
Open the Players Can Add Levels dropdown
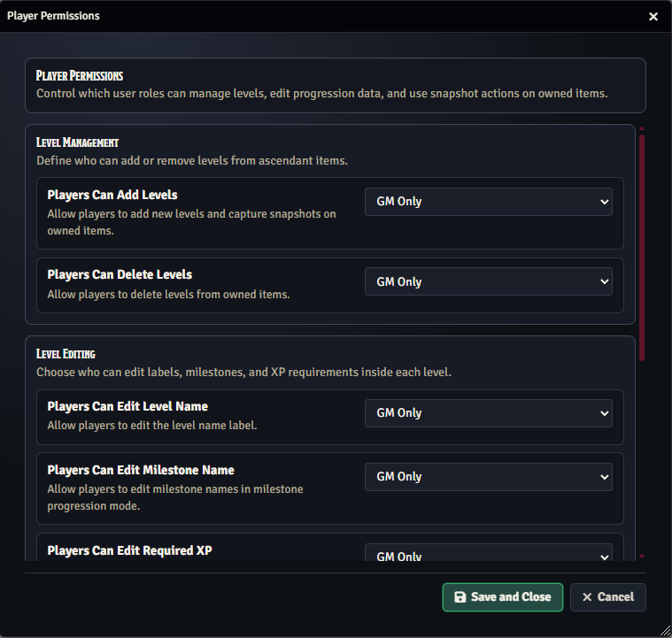[489, 202]
